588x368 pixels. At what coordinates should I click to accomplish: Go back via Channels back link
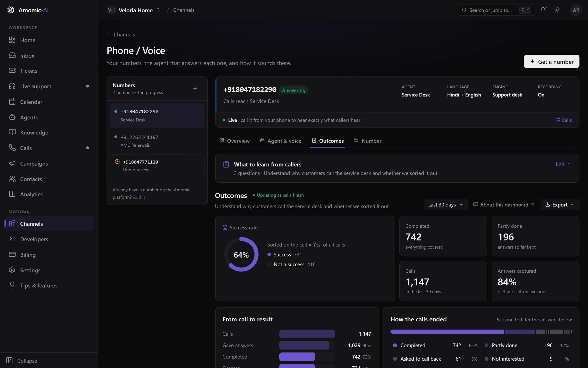click(x=121, y=34)
